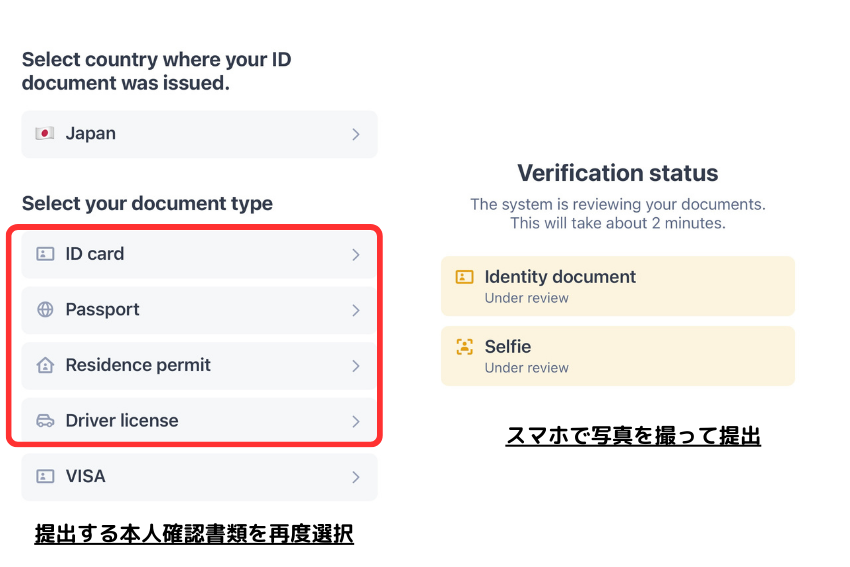Click the Selfie face-scan icon
Viewport: 850px width, 567px height.
tap(464, 347)
